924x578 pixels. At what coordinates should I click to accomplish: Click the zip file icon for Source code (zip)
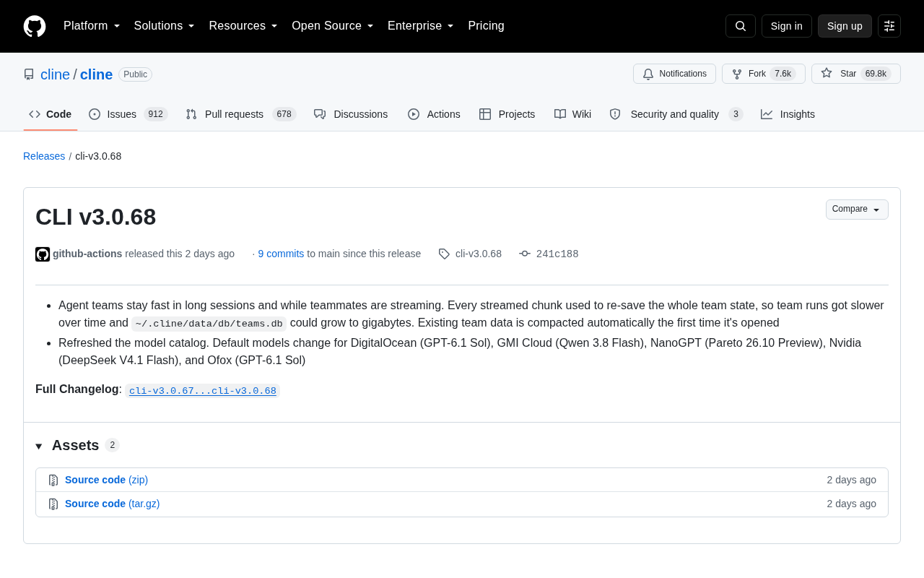[53, 480]
